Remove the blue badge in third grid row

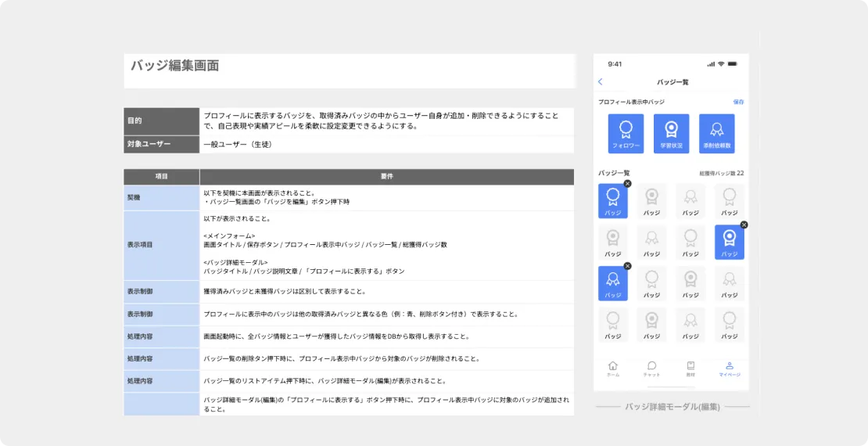pos(627,266)
